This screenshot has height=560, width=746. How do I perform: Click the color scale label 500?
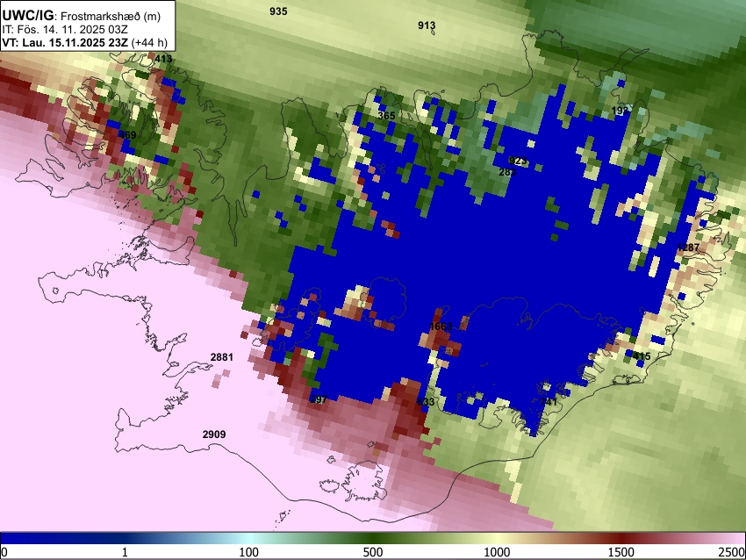click(372, 552)
